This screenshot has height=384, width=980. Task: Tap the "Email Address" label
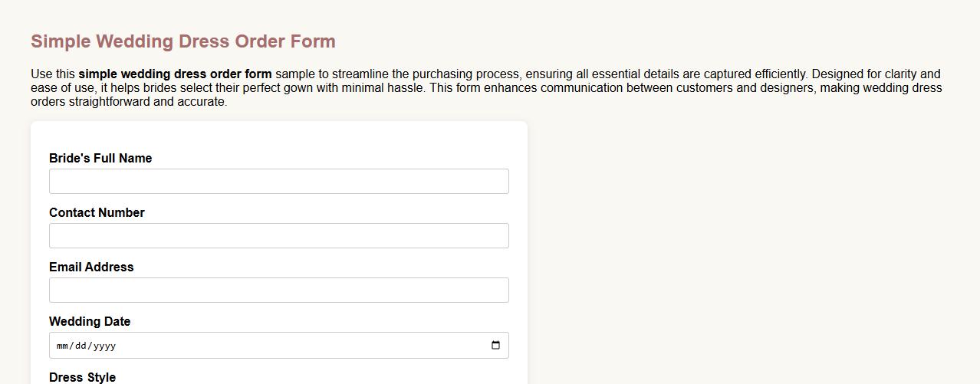pyautogui.click(x=91, y=267)
